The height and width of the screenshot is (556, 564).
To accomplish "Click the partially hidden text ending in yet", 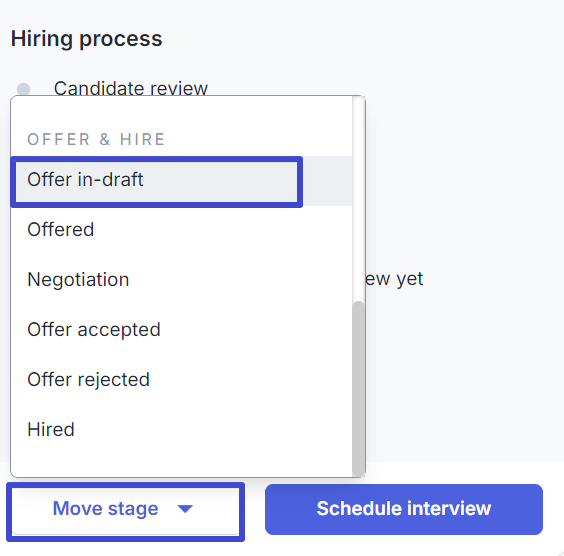I will coord(395,279).
